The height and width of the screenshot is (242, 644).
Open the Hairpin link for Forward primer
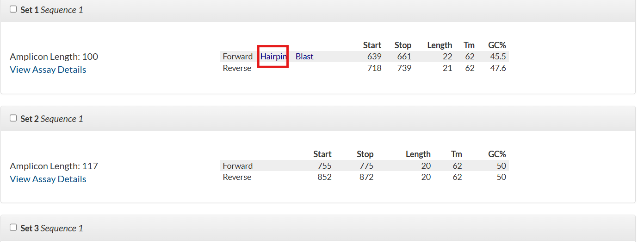point(273,57)
